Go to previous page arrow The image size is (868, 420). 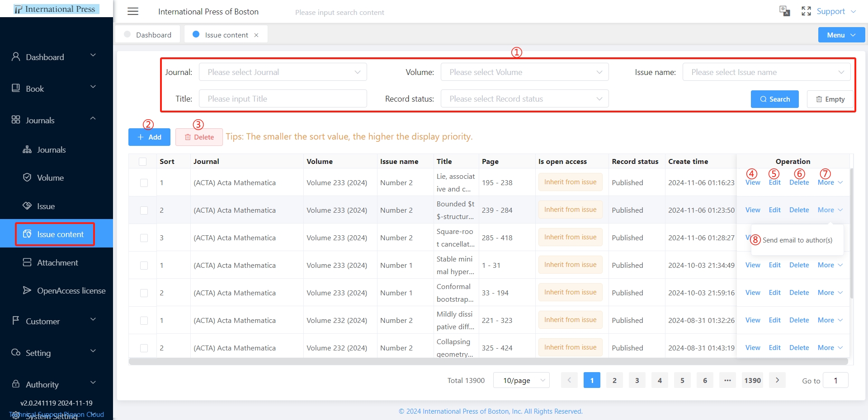[569, 380]
